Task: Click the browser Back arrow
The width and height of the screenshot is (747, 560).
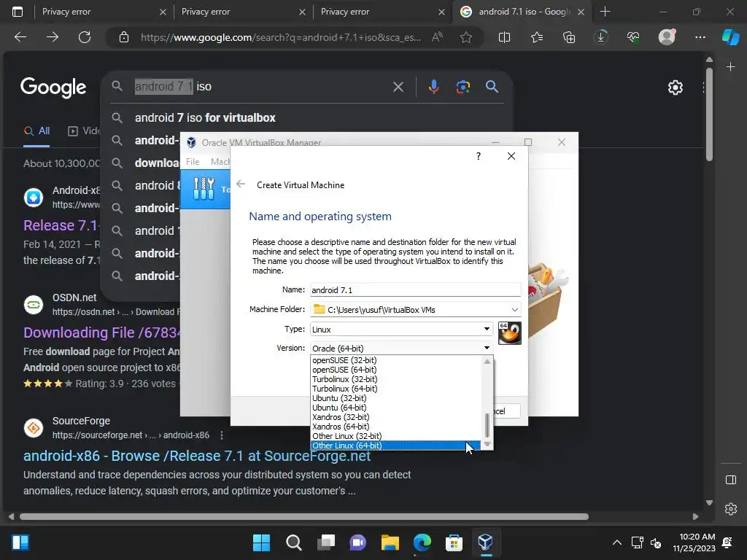Action: click(20, 37)
